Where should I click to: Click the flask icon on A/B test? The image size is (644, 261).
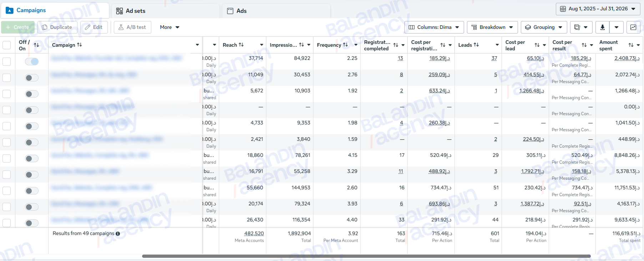(x=121, y=27)
